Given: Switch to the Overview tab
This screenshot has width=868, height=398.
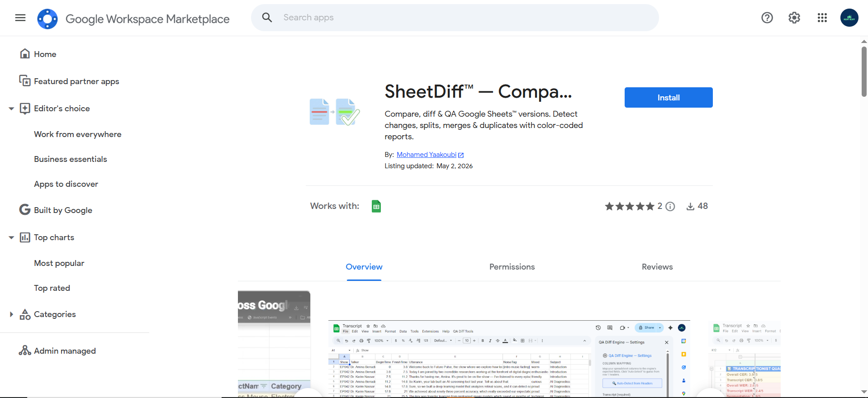Looking at the screenshot, I should point(364,267).
